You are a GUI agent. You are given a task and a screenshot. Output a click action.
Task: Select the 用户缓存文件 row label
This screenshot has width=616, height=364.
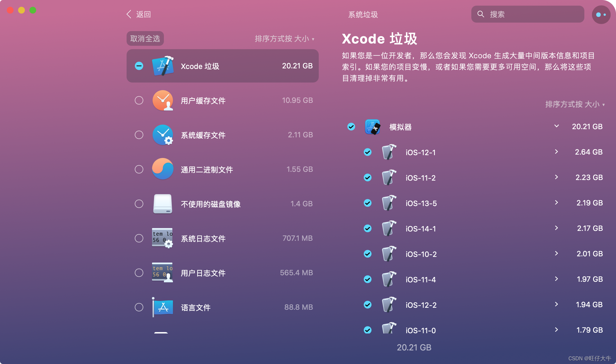pyautogui.click(x=203, y=101)
